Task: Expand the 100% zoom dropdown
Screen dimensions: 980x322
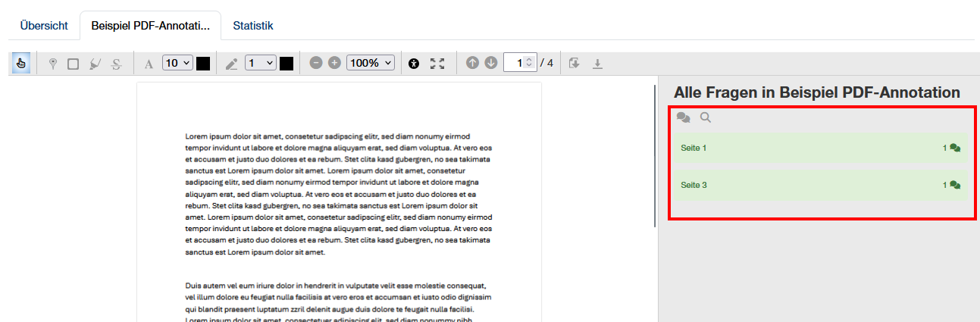Action: [371, 64]
